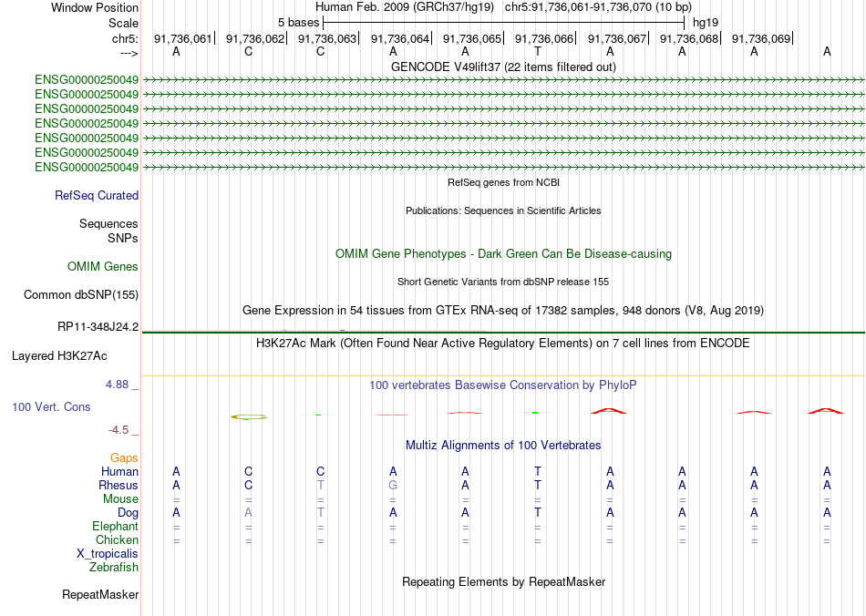Open the GENCODE V49lift37 track title
Image resolution: width=866 pixels, height=616 pixels.
(503, 67)
